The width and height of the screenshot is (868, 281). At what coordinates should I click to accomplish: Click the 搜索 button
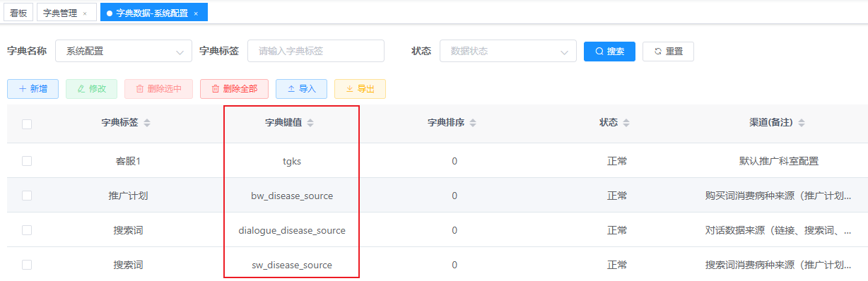point(609,52)
